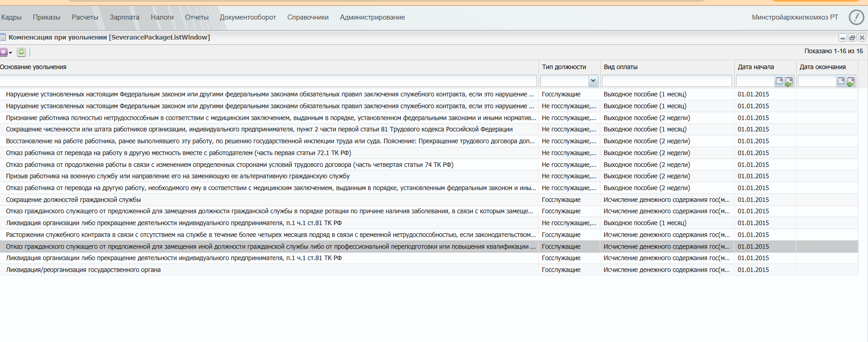Sort by Дата окончания column header
Image resolution: width=868 pixels, height=342 pixels.
click(x=827, y=67)
